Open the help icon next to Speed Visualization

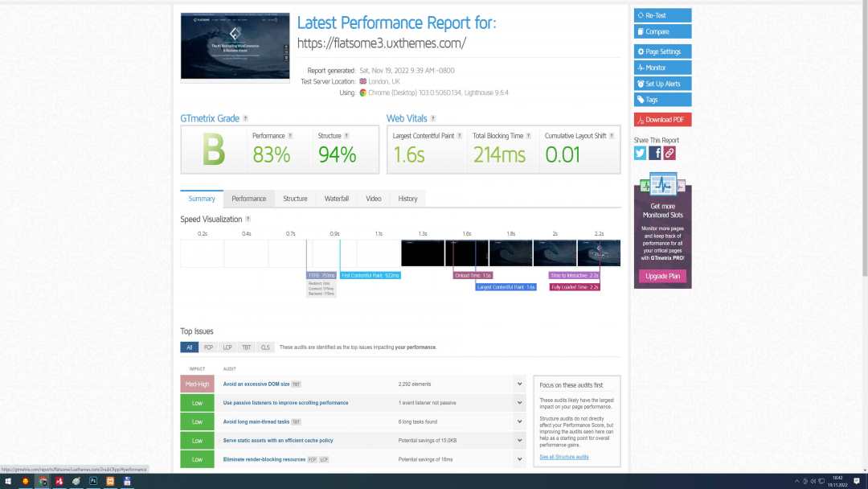coord(248,219)
